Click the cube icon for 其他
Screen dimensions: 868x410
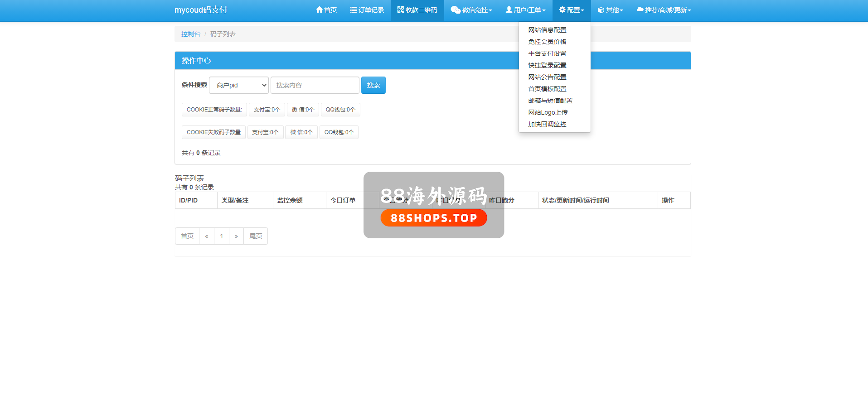point(601,10)
